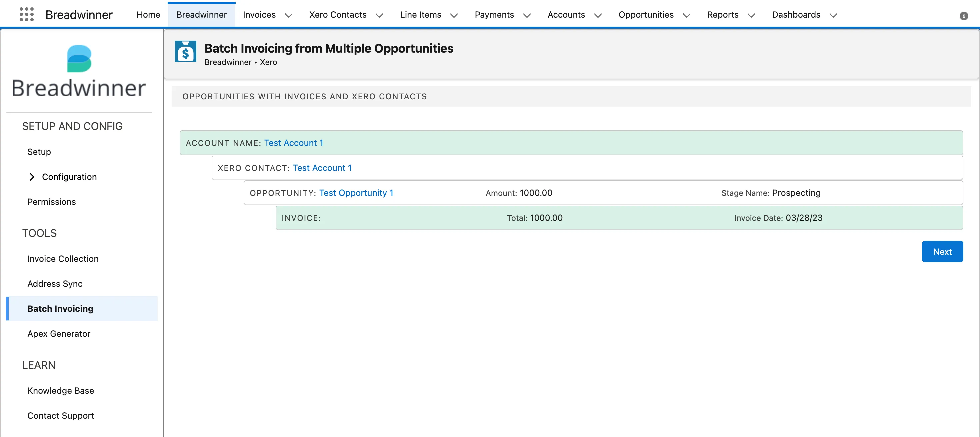Viewport: 980px width, 437px height.
Task: Expand the Invoices tab dropdown chevron
Action: pos(289,15)
